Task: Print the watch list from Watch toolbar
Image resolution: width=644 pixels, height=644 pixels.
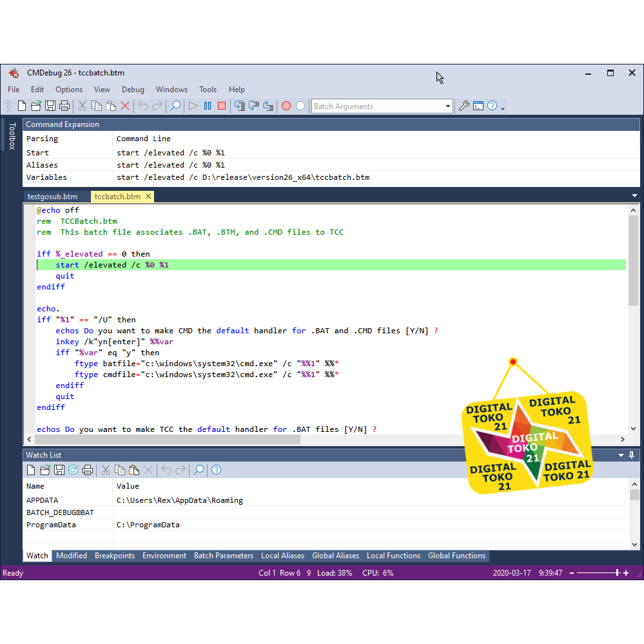Action: point(88,470)
